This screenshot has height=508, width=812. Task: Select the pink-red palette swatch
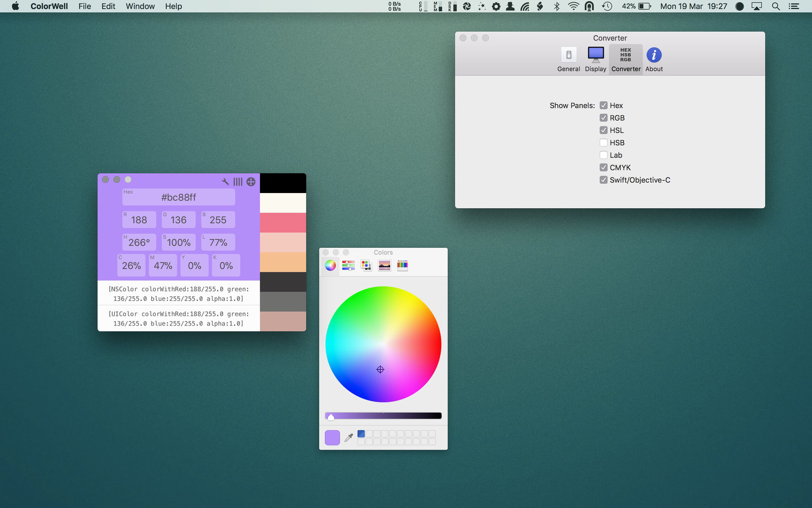283,223
